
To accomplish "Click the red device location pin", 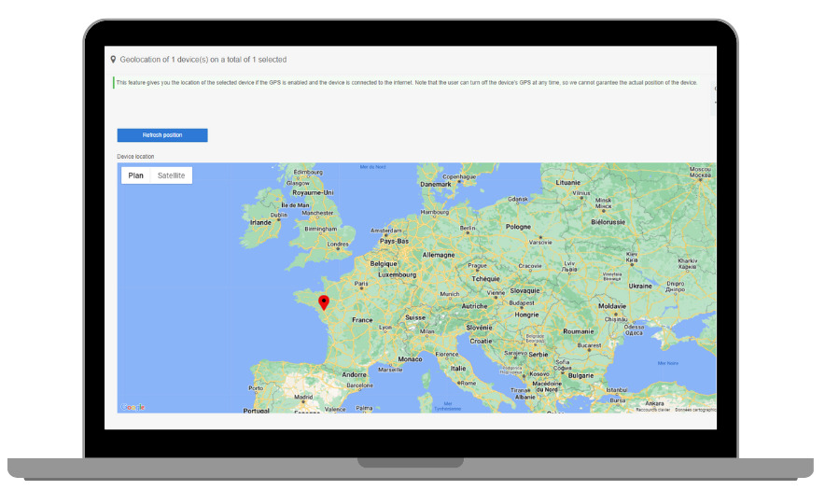I will pos(324,302).
